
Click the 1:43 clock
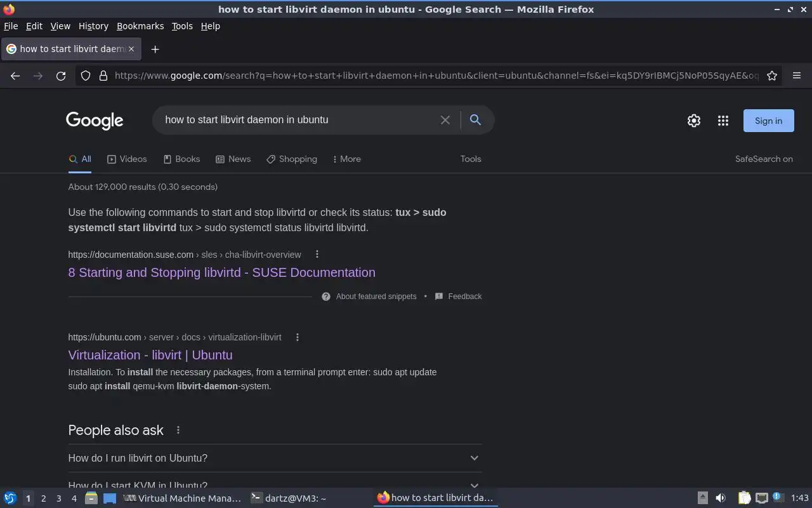[x=800, y=498]
